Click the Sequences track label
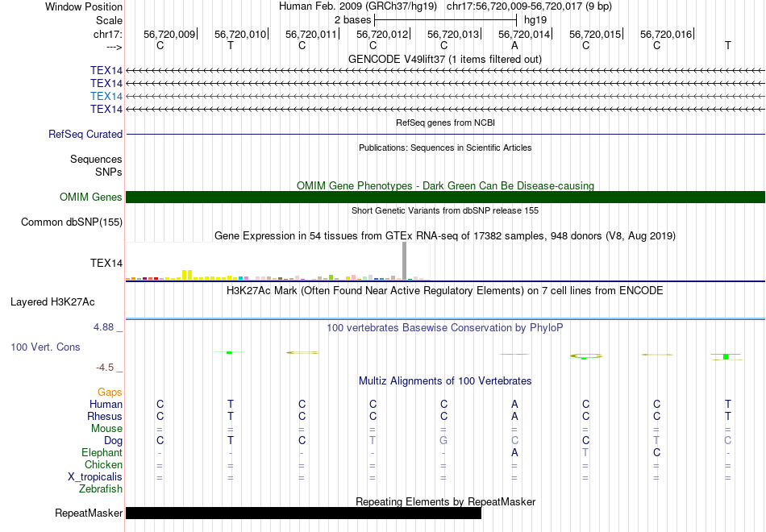 click(x=96, y=160)
